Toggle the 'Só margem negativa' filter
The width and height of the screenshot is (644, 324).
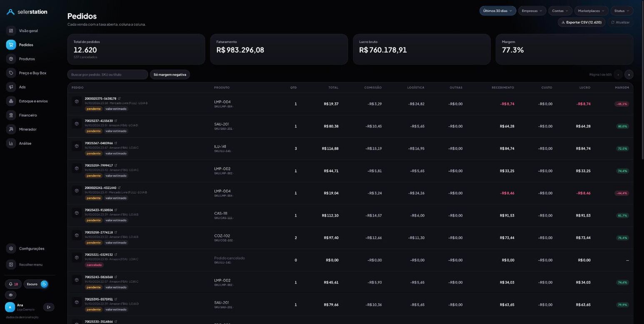tap(170, 75)
